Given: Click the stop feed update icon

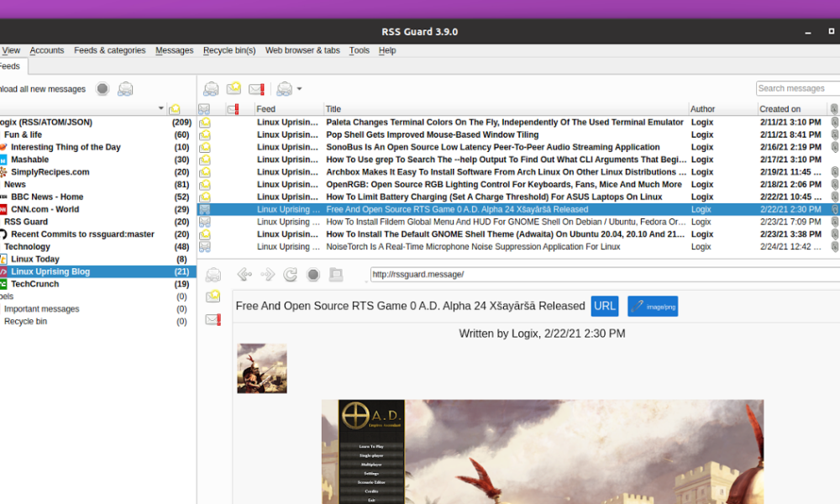Looking at the screenshot, I should [x=102, y=89].
